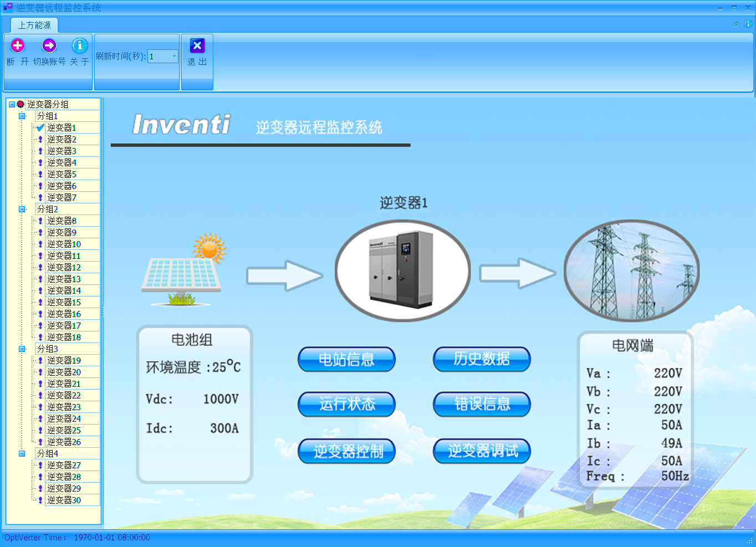Open the 电站信息 station info button

(x=346, y=360)
